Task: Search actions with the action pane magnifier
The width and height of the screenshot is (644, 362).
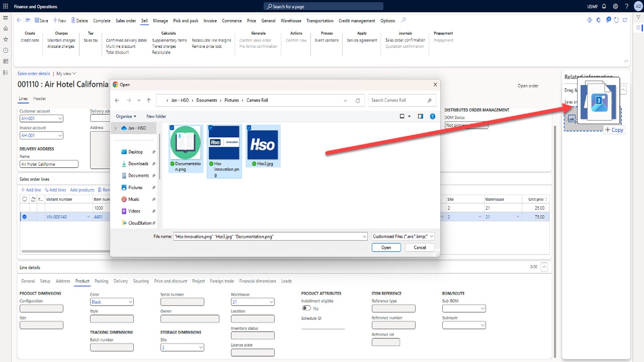Action: (404, 21)
